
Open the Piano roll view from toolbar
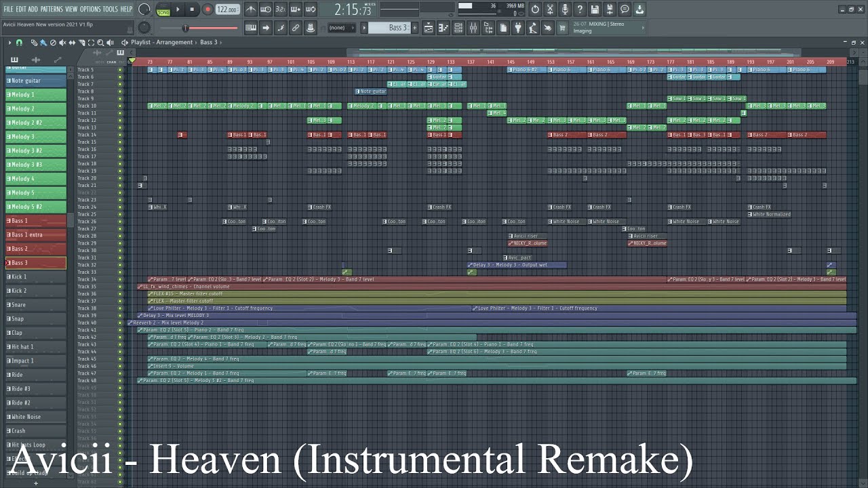tap(443, 28)
